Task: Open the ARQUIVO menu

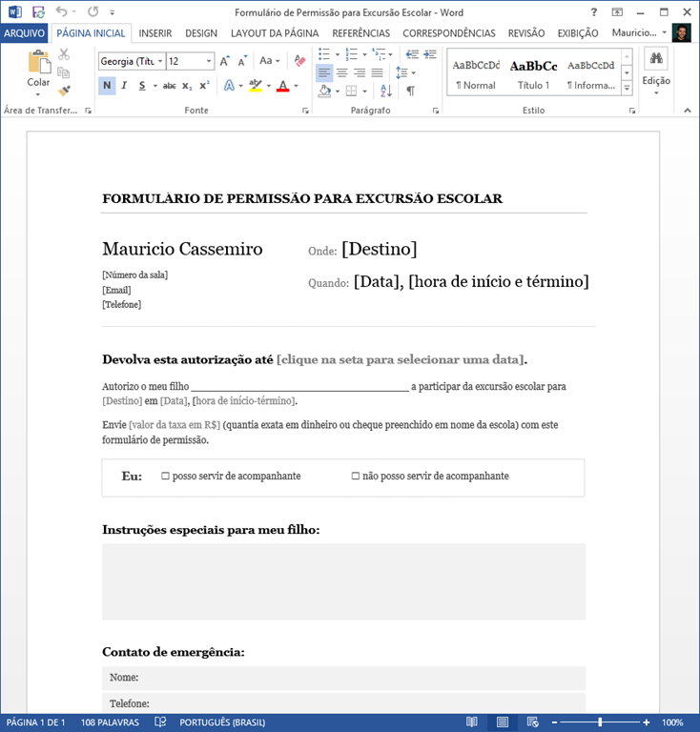Action: click(x=24, y=33)
